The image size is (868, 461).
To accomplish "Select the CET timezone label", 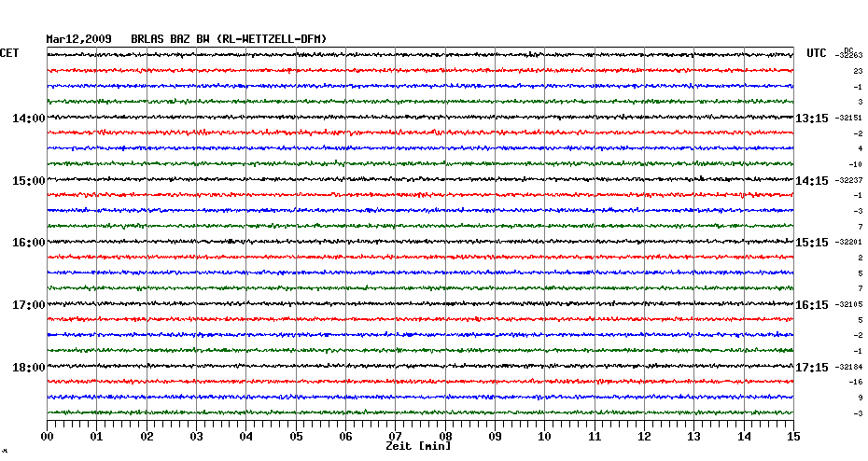I will (9, 53).
